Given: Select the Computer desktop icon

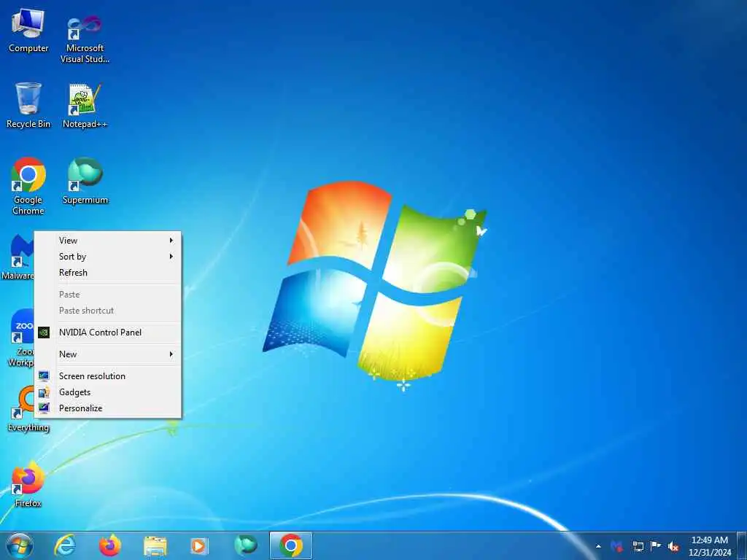Looking at the screenshot, I should (28, 31).
